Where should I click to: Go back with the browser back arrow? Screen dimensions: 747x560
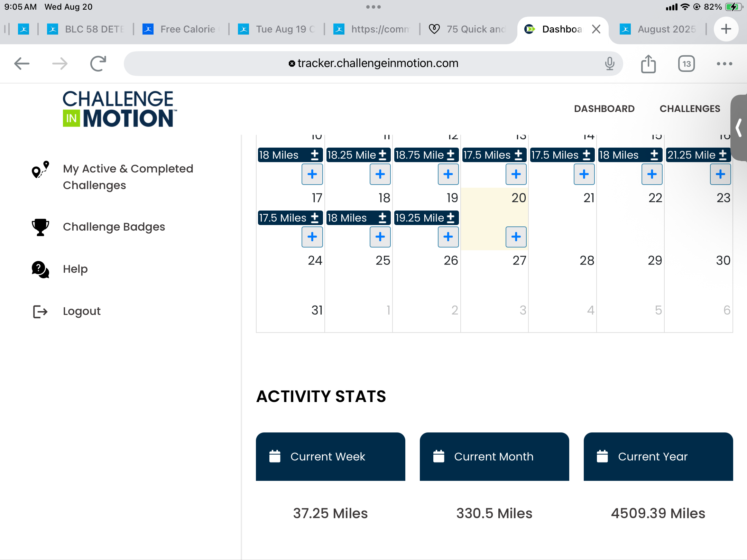click(22, 64)
